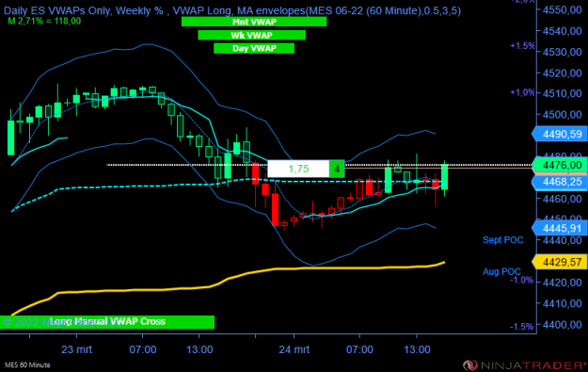Click the 4410,00 price axis label
The image size is (588, 372).
coord(562,303)
